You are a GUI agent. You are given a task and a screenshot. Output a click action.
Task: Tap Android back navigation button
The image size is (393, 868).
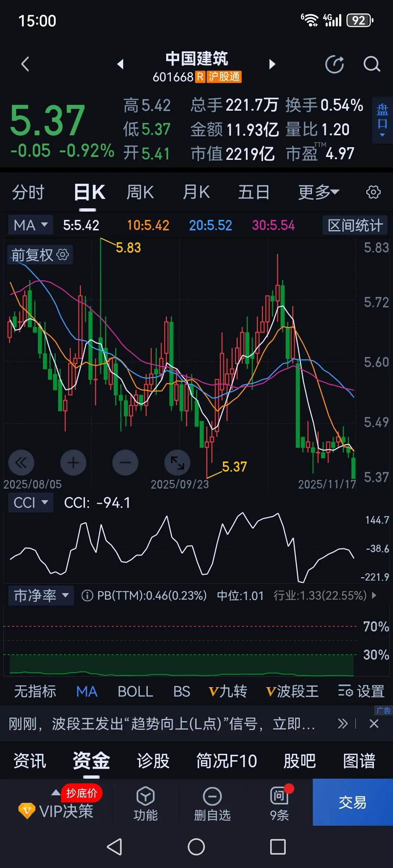pos(115,847)
